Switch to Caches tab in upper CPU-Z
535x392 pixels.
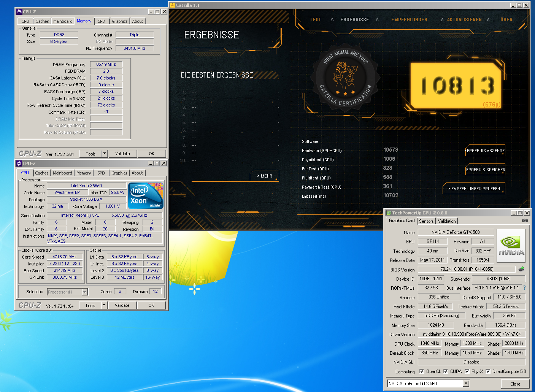click(x=42, y=21)
